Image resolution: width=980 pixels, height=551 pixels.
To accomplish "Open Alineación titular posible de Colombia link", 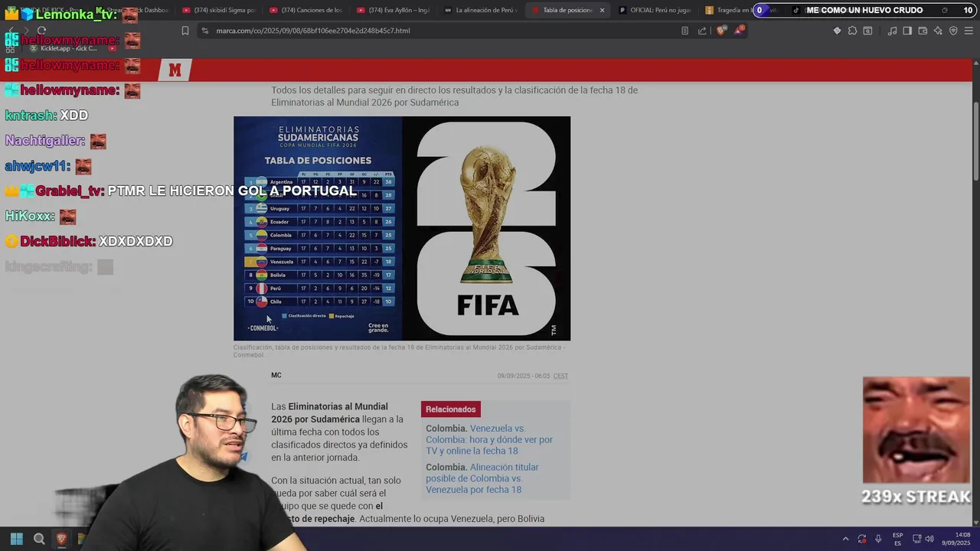I will coord(482,478).
